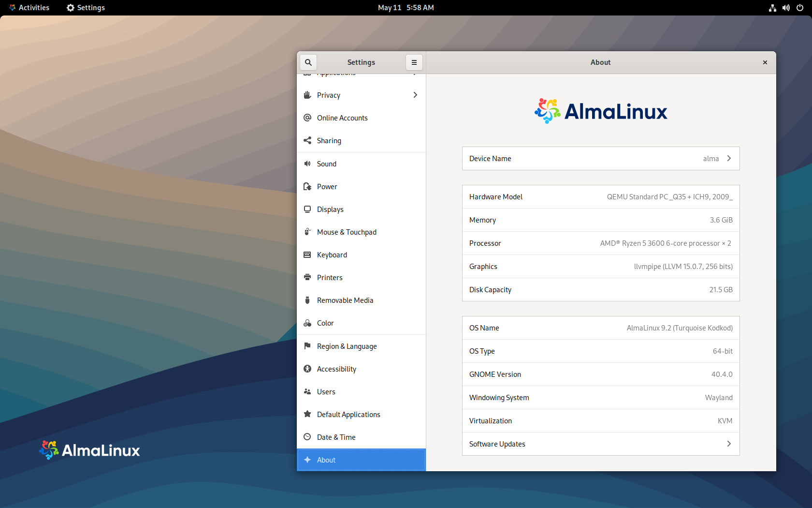
Task: Click the Sharing icon in sidebar
Action: click(x=307, y=140)
